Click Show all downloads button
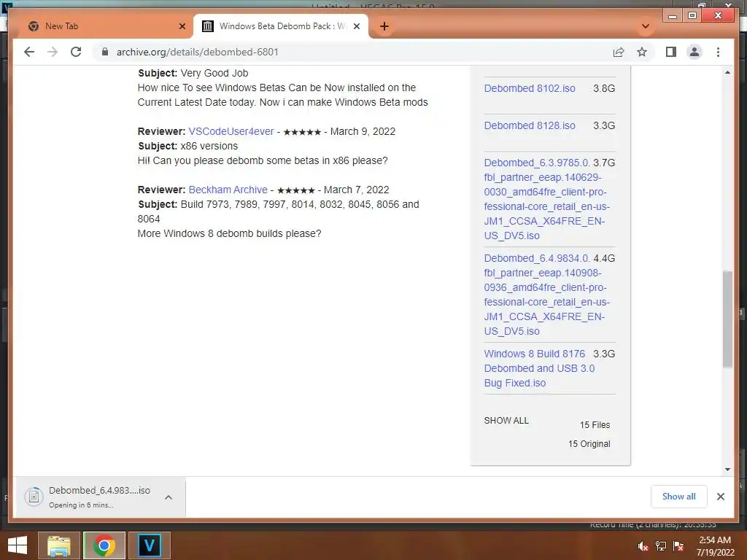 tap(678, 497)
